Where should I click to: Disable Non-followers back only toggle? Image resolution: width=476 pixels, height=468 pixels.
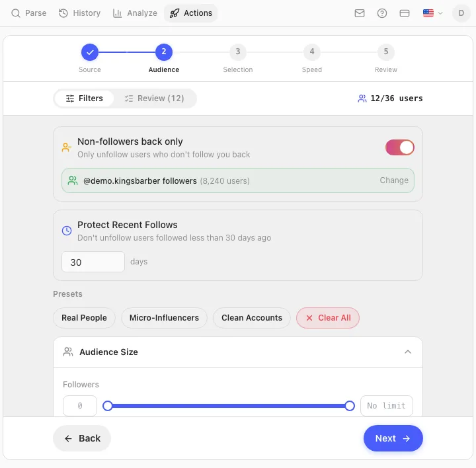pyautogui.click(x=400, y=147)
